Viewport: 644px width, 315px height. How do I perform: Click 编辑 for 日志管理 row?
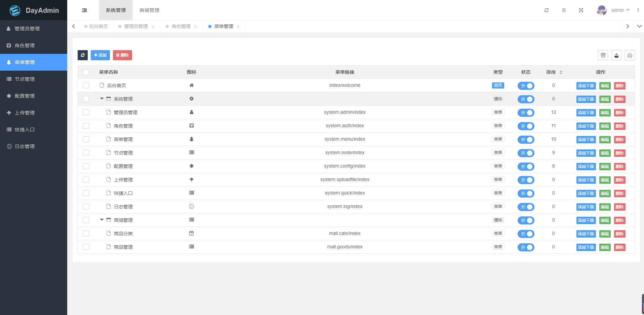[605, 207]
